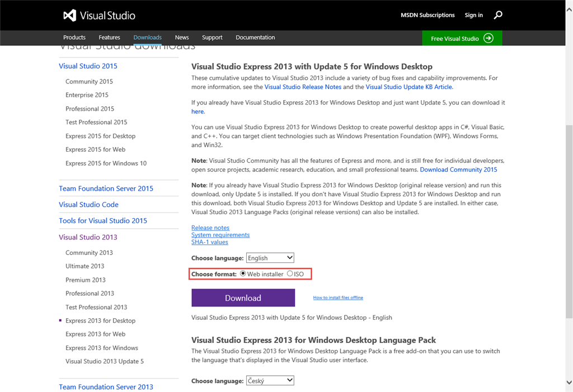Select Test Professional 2015 in sidebar
Screen dimensions: 573x392
point(96,122)
